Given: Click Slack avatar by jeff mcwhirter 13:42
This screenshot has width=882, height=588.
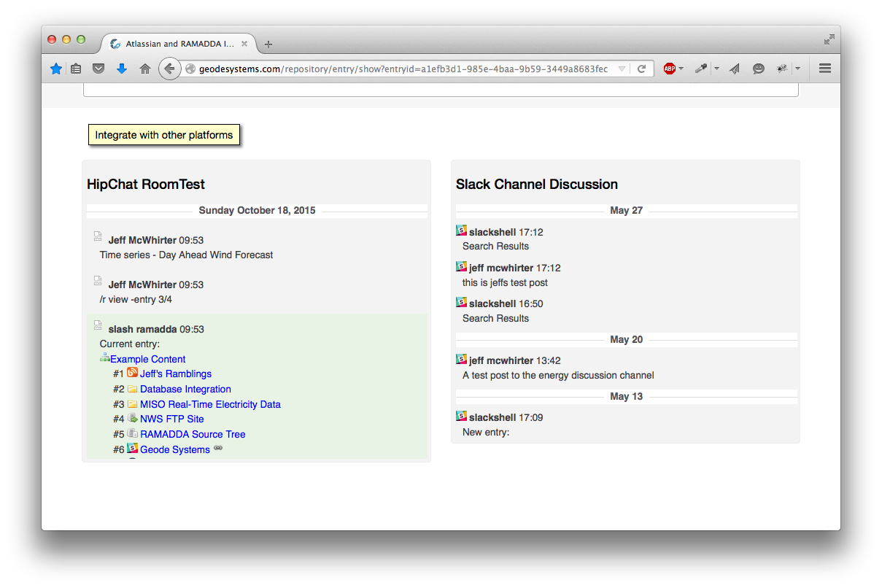Looking at the screenshot, I should (x=461, y=359).
